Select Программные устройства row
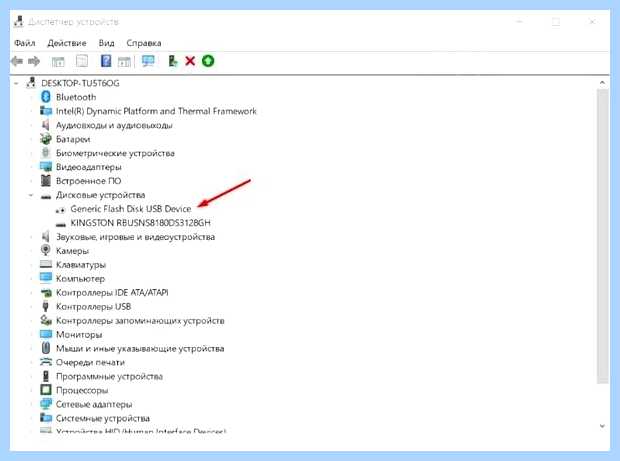Screen dimensions: 620x461 pyautogui.click(x=109, y=376)
